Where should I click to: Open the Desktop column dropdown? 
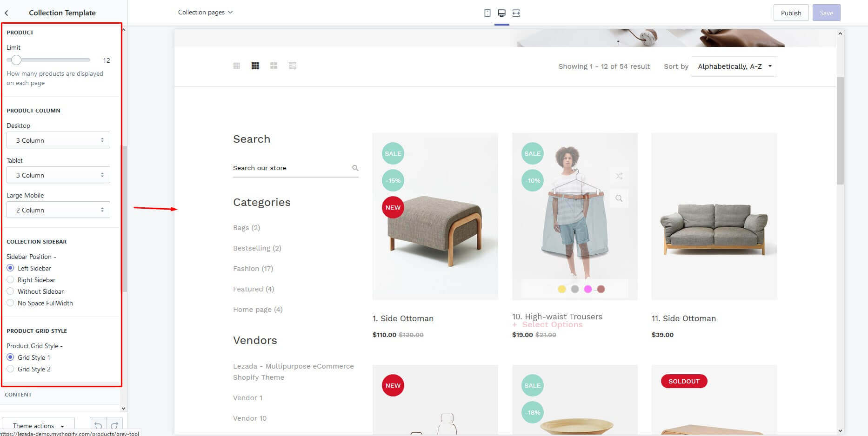tap(58, 140)
